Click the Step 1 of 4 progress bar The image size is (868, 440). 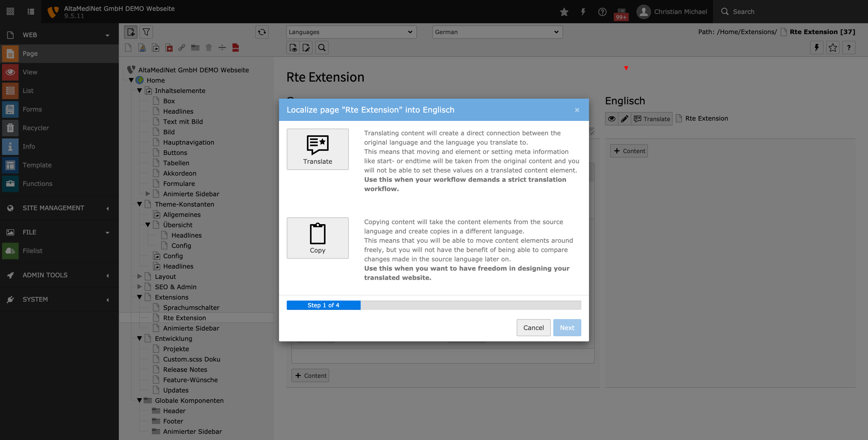323,305
